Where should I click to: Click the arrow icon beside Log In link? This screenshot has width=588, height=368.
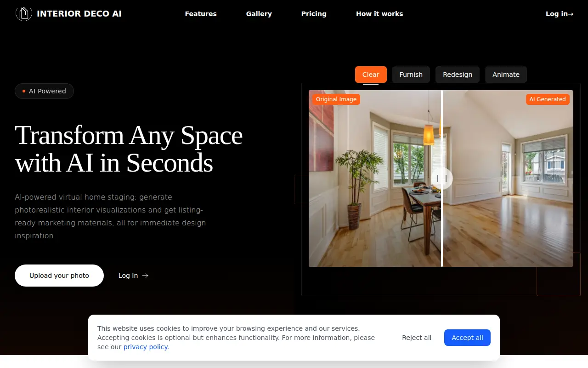pos(145,276)
